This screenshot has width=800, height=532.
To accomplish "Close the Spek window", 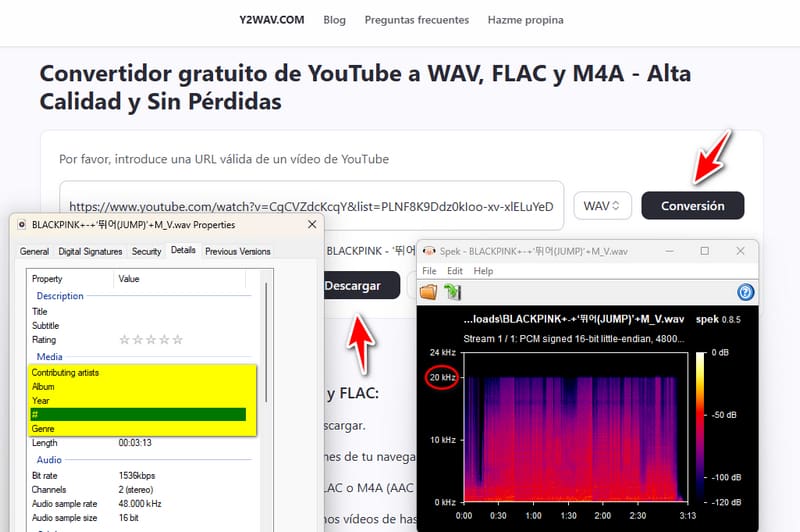I will 740,251.
